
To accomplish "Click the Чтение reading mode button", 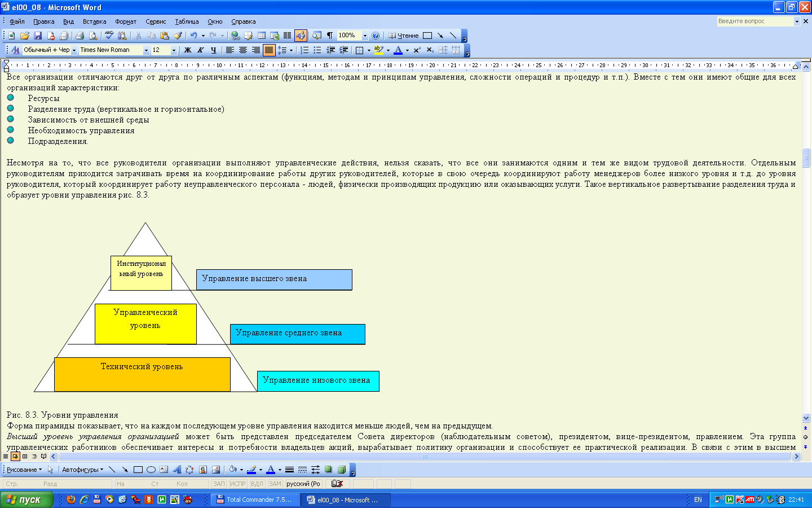I will (x=403, y=36).
